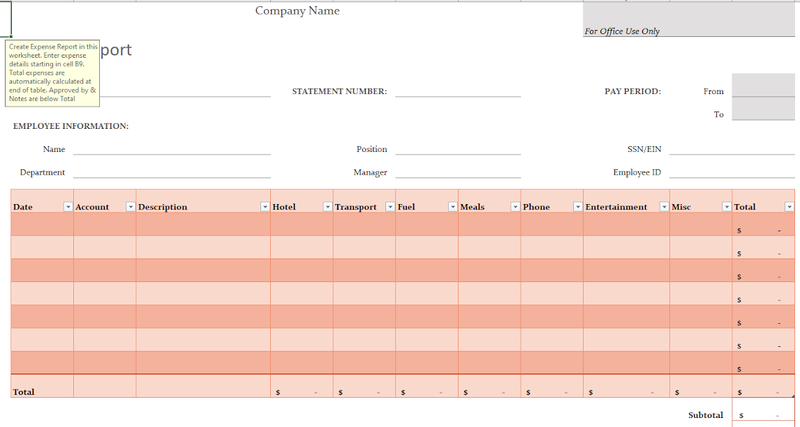This screenshot has height=427, width=800.
Task: Select the Entertainment total cell in Total row
Action: [x=627, y=386]
